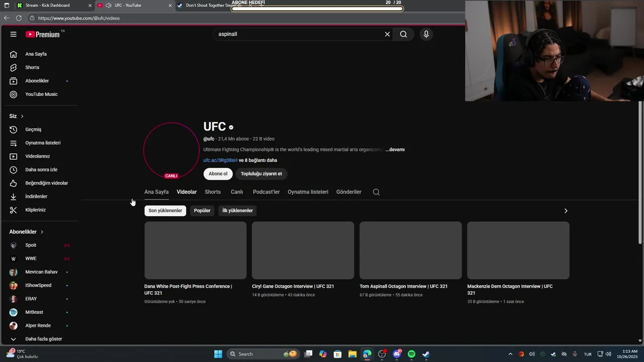The width and height of the screenshot is (644, 362).
Task: Go back with the browser back arrow
Action: [x=7, y=18]
